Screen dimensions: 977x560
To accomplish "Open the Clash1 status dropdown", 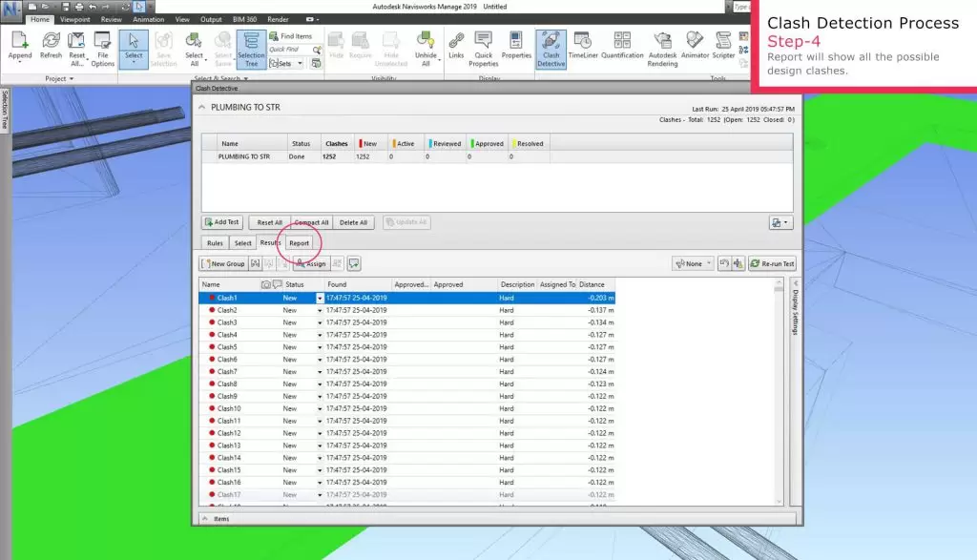I will coord(320,299).
